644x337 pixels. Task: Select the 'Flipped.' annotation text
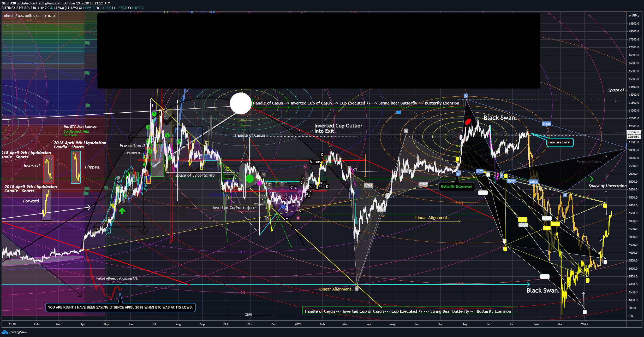92,167
